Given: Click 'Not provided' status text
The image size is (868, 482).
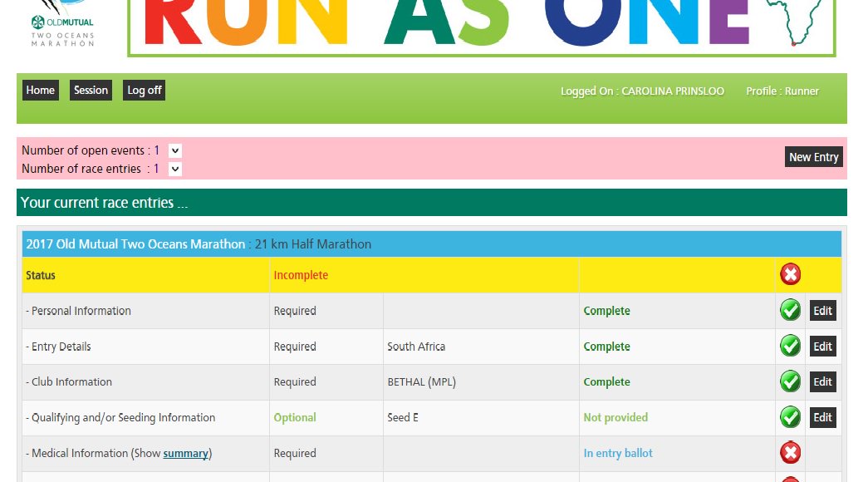Looking at the screenshot, I should pos(615,418).
